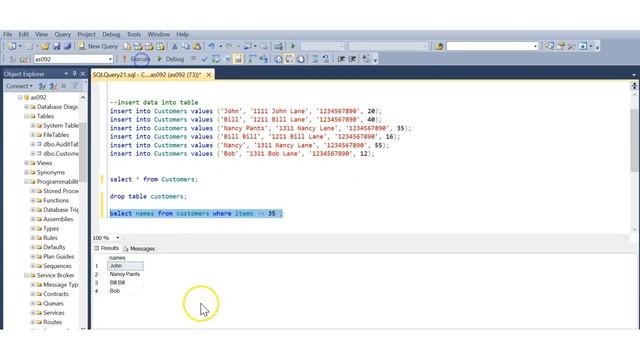This screenshot has height=360, width=640.
Task: Open the Query menu
Action: tap(62, 34)
